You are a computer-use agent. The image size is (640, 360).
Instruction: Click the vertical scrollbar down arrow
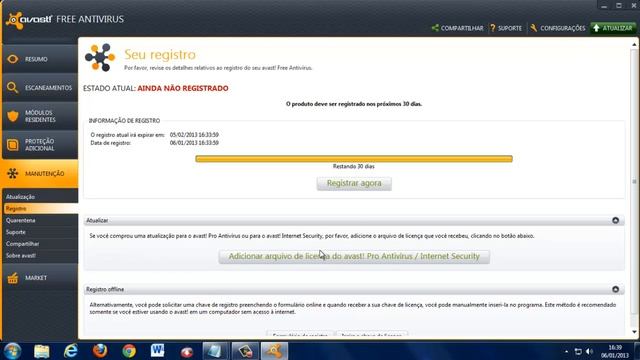tap(634, 332)
